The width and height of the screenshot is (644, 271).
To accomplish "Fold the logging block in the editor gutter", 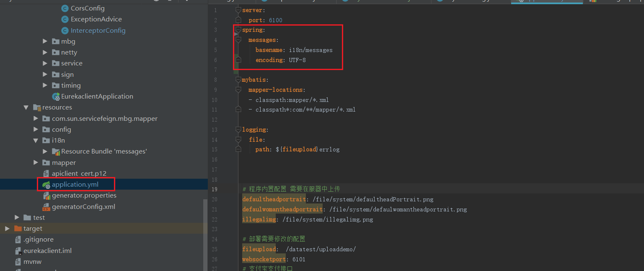I will (x=238, y=130).
